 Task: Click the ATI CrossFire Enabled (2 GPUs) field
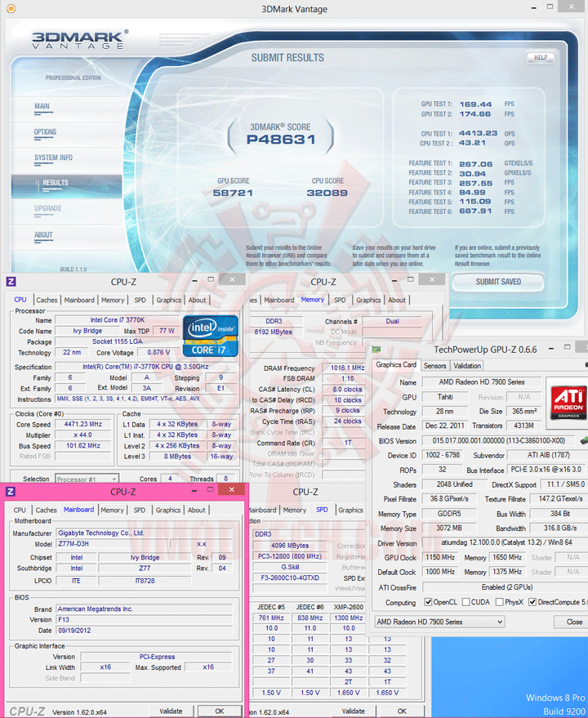point(506,587)
